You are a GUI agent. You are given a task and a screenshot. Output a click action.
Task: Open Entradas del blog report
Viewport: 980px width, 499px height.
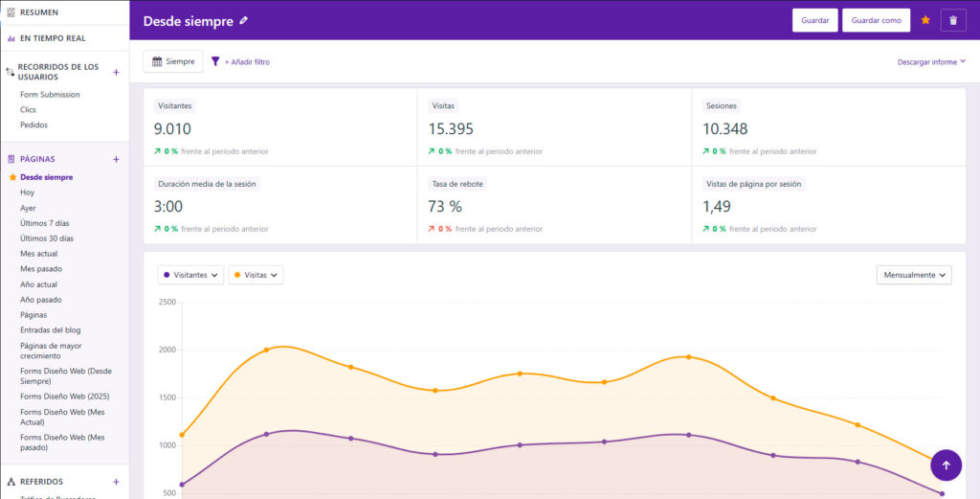(50, 330)
